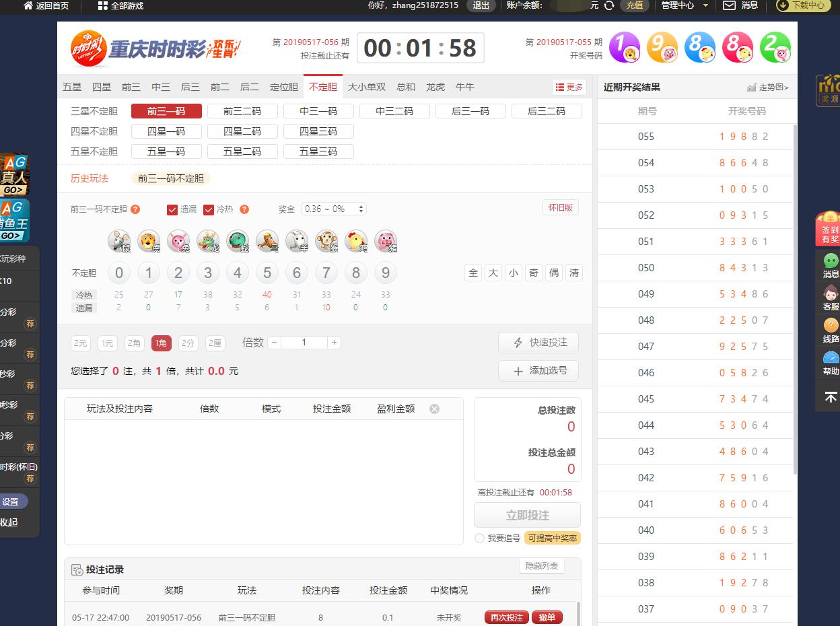Expand the 管理中心 dropdown menu
The image size is (840, 626).
(x=684, y=5)
